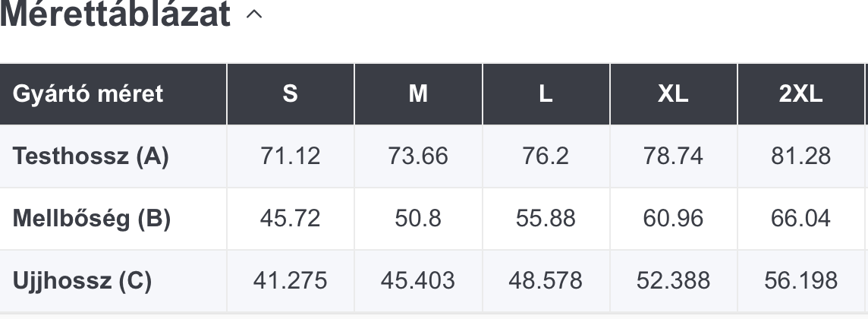Image resolution: width=868 pixels, height=319 pixels.
Task: Click the Mellbőség (B) row label
Action: 91,218
